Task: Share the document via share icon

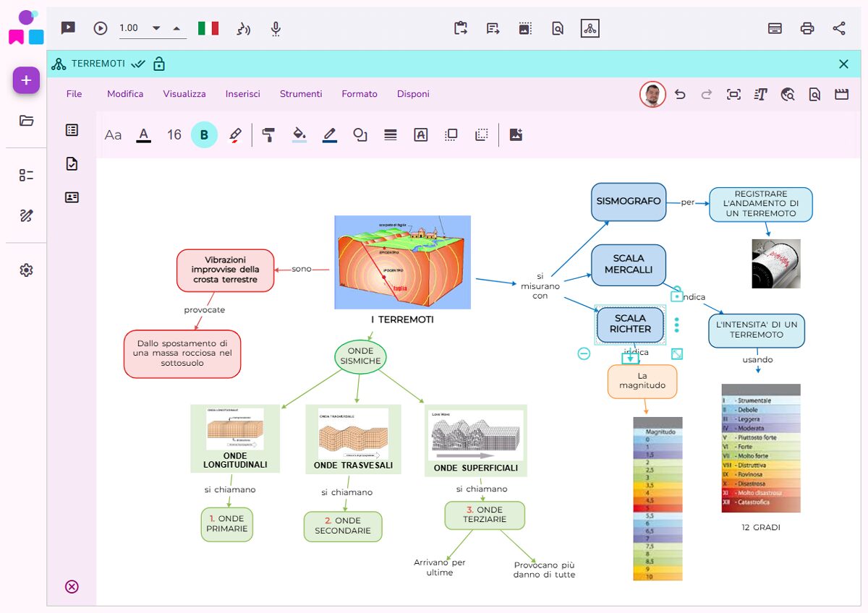Action: [x=839, y=28]
